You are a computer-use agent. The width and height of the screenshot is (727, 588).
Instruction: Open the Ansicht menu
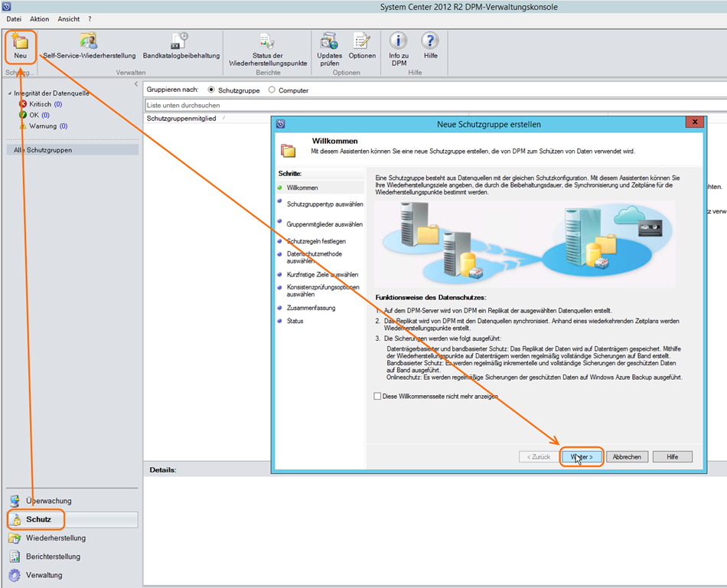(69, 18)
